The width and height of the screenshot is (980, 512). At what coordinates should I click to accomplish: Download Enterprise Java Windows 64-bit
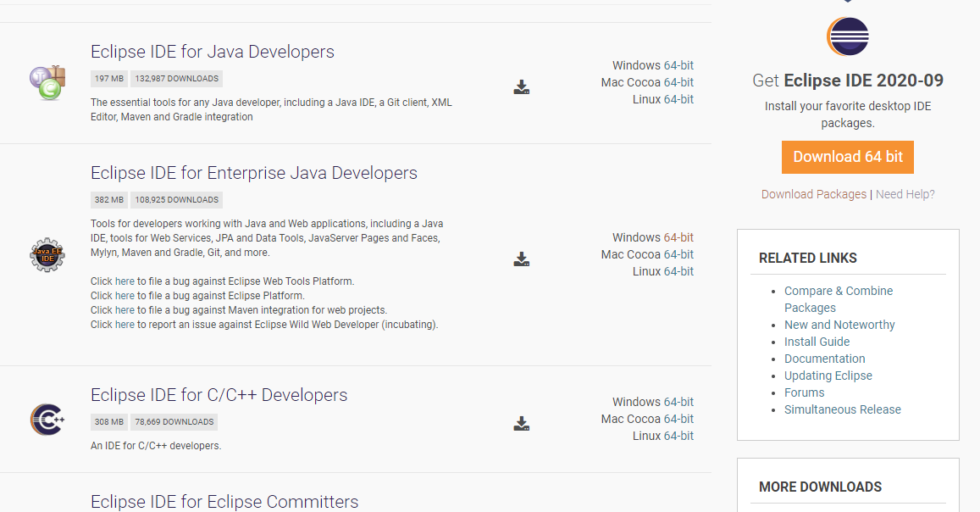[678, 237]
